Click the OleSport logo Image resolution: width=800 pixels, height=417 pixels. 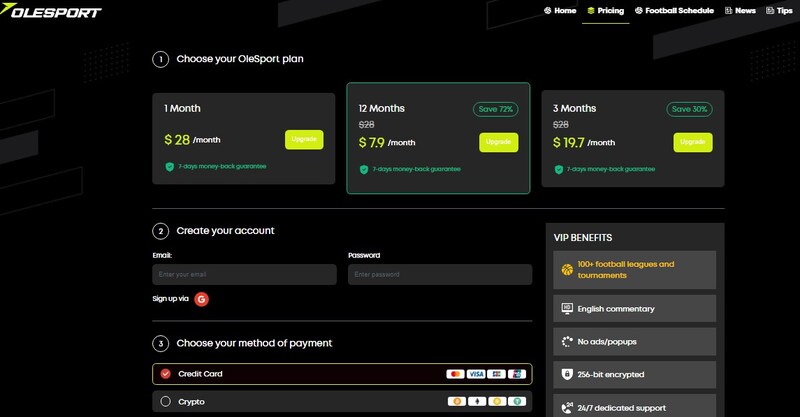click(x=54, y=12)
